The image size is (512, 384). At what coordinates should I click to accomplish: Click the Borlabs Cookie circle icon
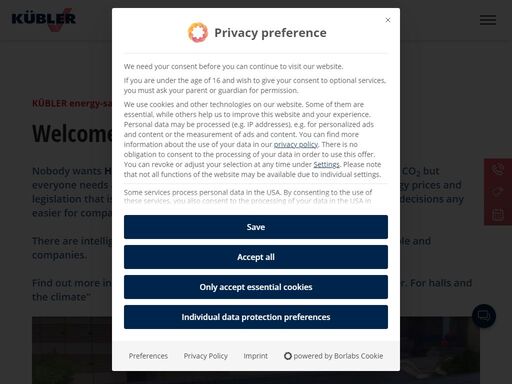pos(288,356)
